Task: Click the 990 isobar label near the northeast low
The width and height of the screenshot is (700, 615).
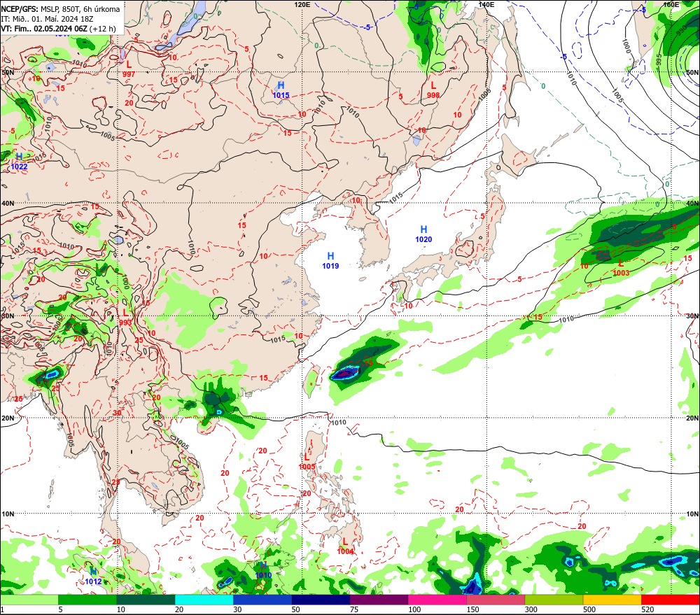Action: (681, 30)
